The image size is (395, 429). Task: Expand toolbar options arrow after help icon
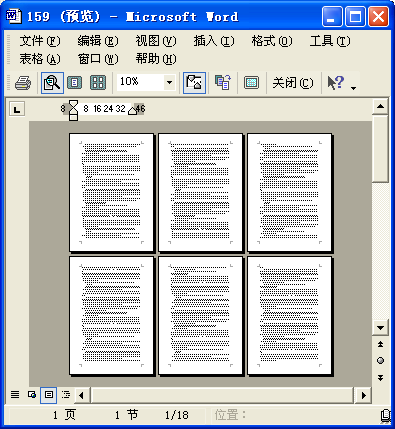[354, 87]
